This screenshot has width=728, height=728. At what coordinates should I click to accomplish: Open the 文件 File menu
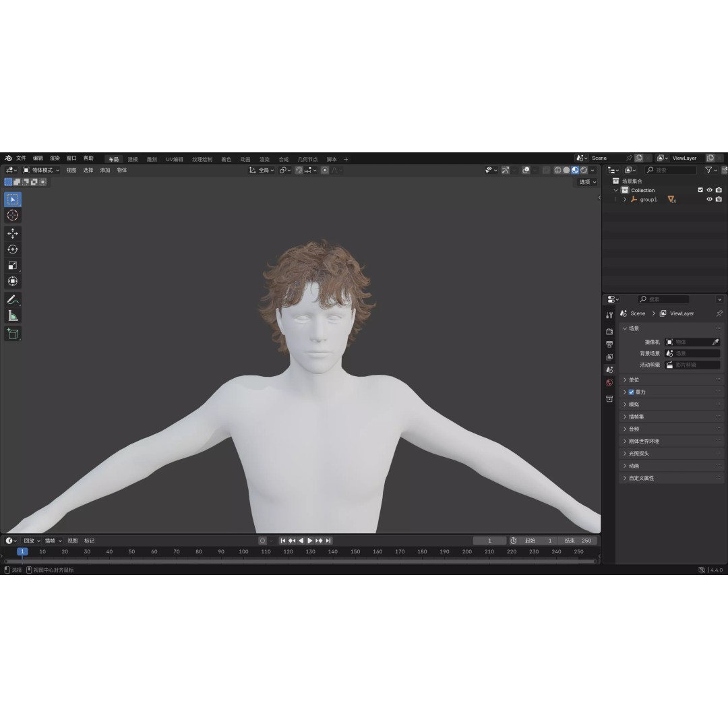click(21, 158)
